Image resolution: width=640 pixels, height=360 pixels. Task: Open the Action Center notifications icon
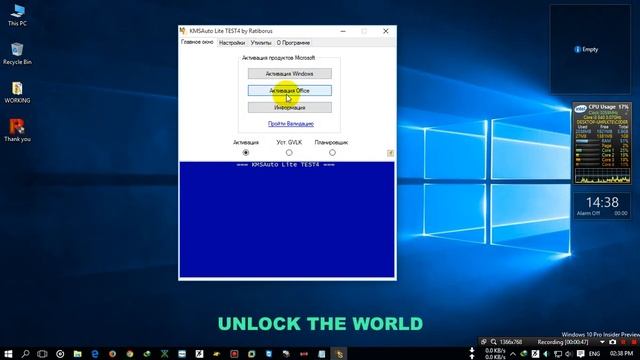(x=580, y=354)
